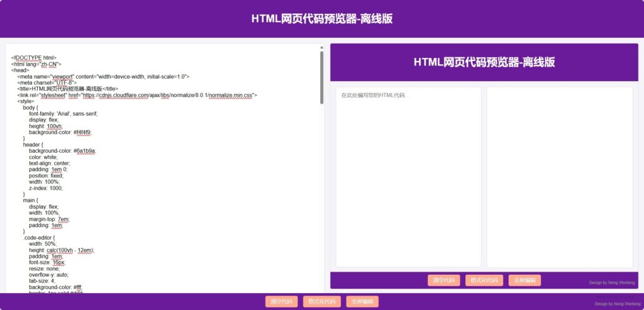Click 'Design by Nong Wenlong' in the preview footer
Screen dimensions: 644x310
click(611, 282)
